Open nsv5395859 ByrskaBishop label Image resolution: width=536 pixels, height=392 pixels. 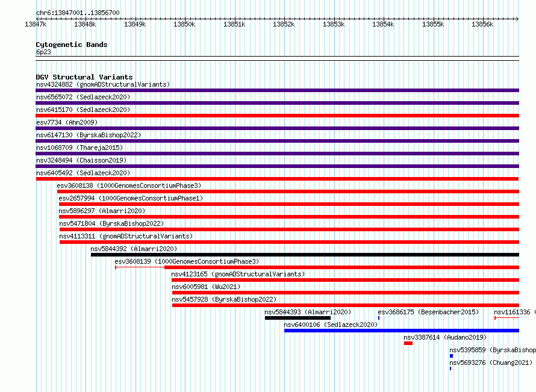493,350
